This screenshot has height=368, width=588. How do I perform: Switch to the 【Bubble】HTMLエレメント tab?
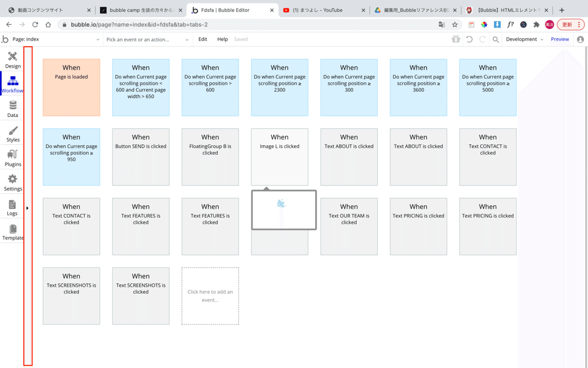click(507, 10)
